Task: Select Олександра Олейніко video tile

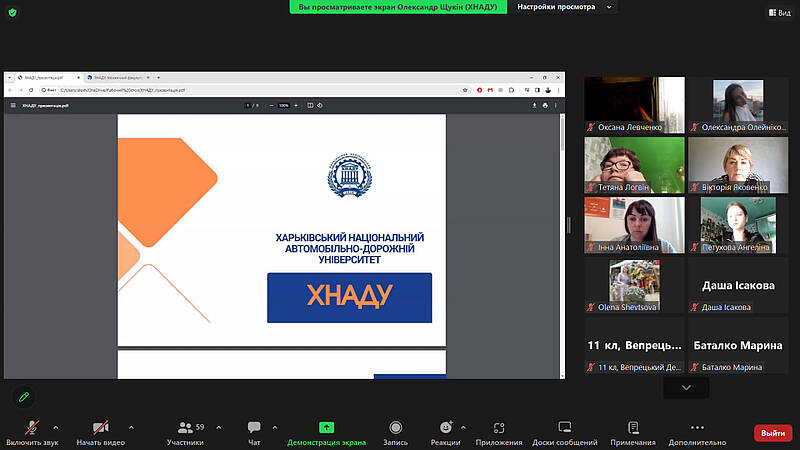Action: pyautogui.click(x=738, y=105)
